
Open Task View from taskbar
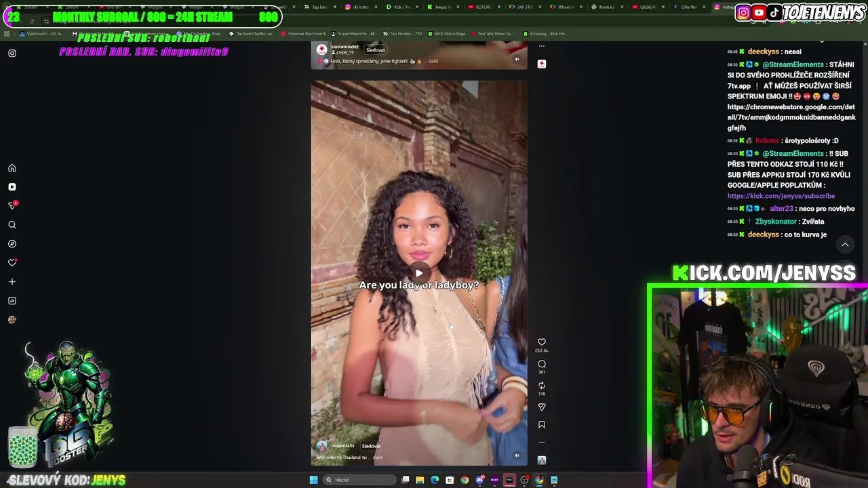point(405,480)
